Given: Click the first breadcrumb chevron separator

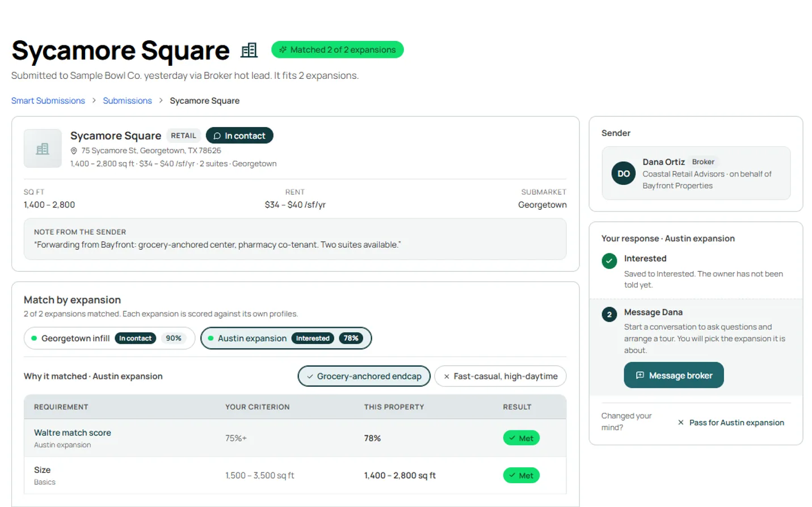Looking at the screenshot, I should coord(94,100).
